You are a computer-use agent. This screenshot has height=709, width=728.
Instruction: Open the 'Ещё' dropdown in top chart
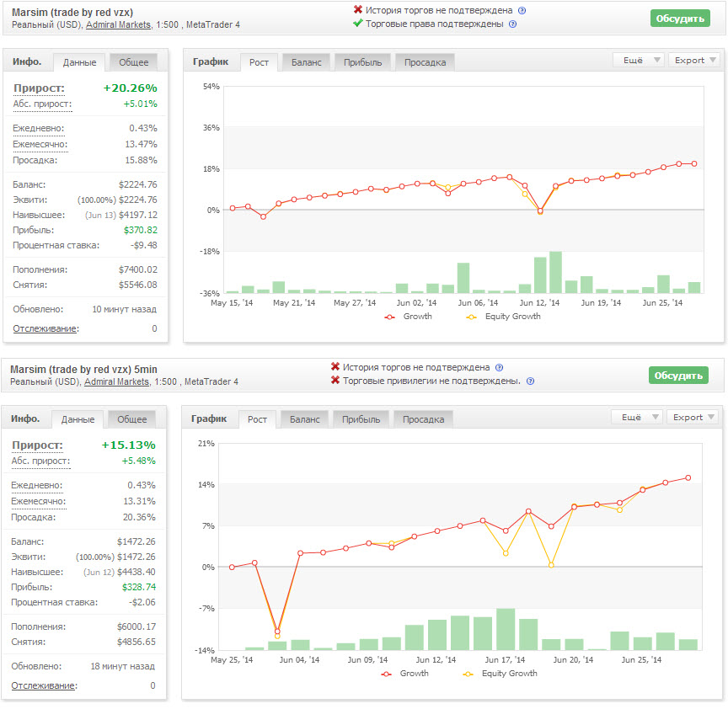click(x=639, y=61)
